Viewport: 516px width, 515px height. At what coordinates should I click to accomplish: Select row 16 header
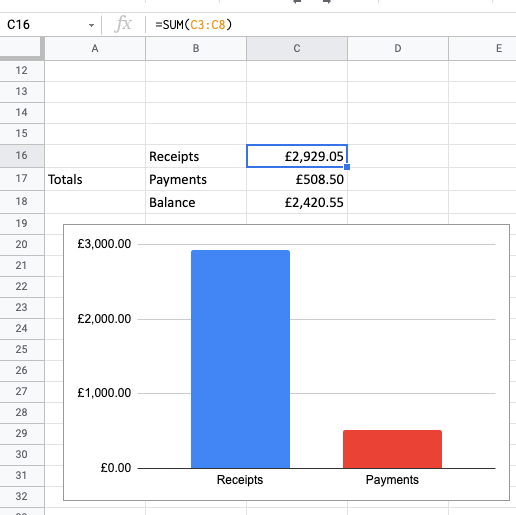pyautogui.click(x=22, y=156)
